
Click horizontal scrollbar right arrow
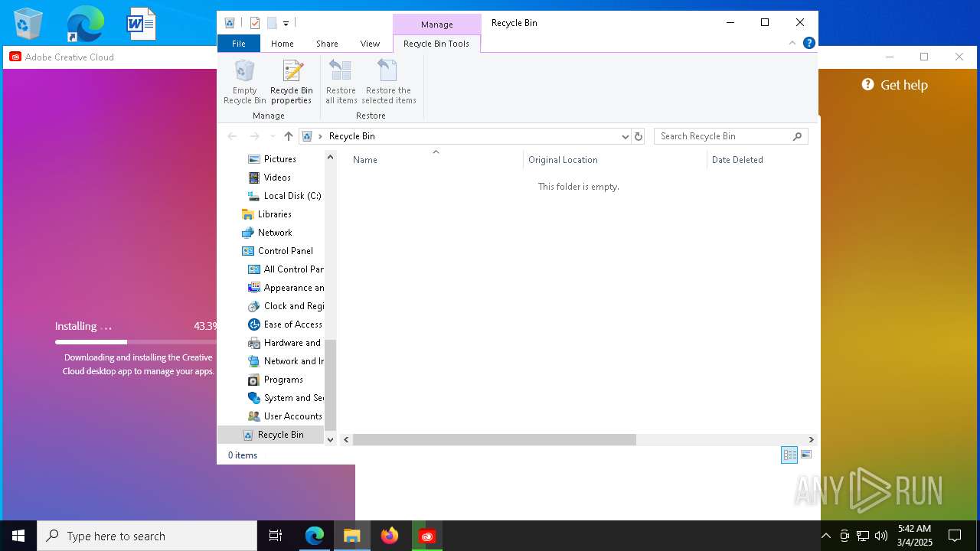(x=812, y=439)
